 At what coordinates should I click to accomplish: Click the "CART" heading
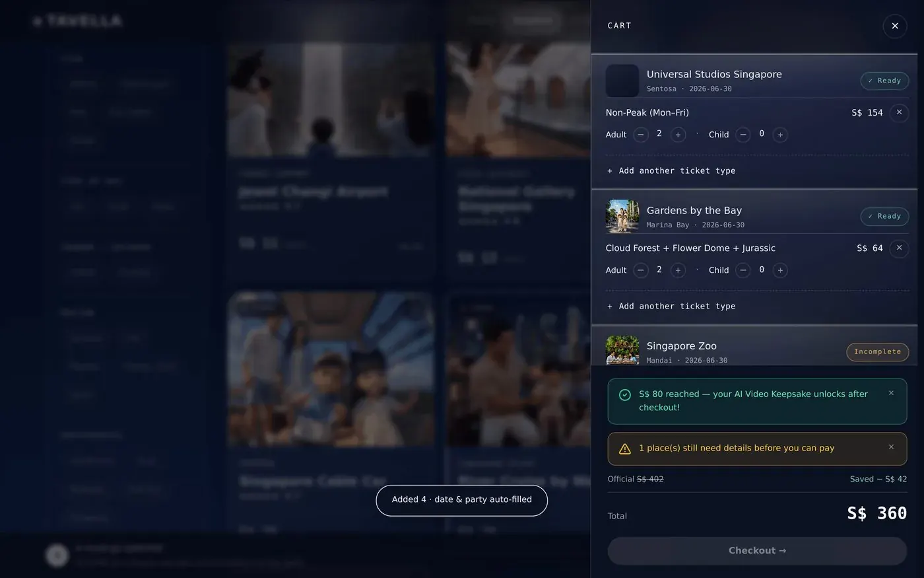(x=620, y=26)
